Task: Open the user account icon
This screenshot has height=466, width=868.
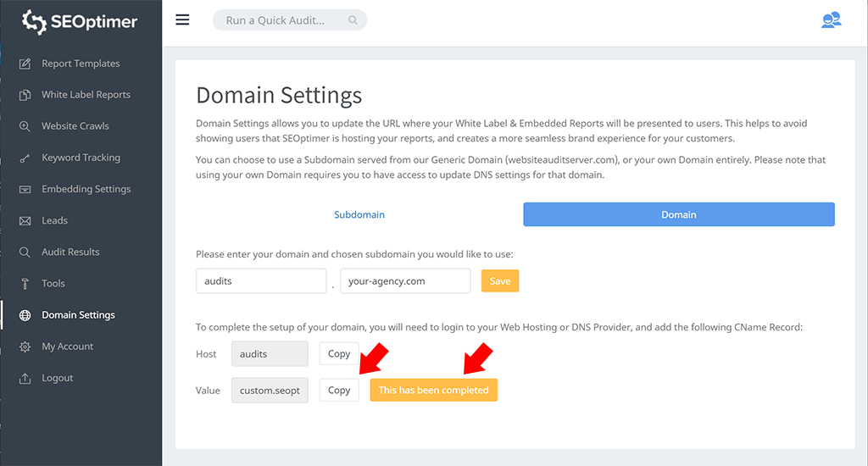Action: pyautogui.click(x=831, y=20)
